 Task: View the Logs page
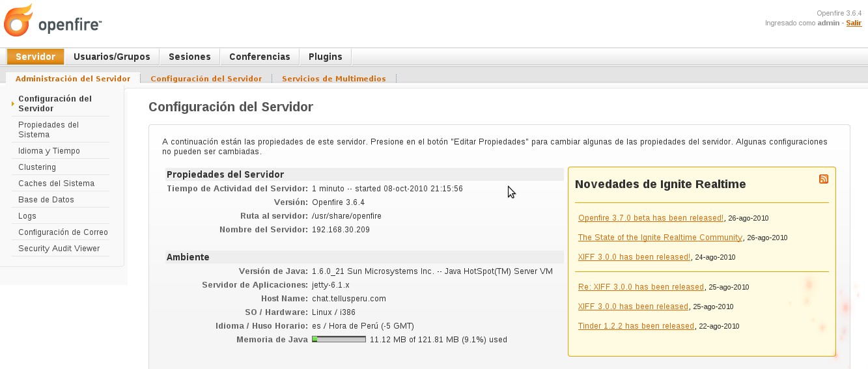pos(27,216)
